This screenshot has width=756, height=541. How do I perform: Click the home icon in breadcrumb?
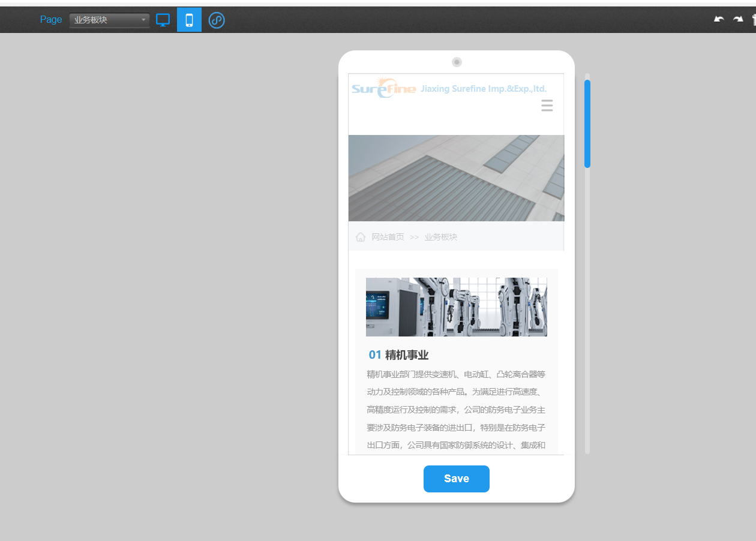(361, 237)
